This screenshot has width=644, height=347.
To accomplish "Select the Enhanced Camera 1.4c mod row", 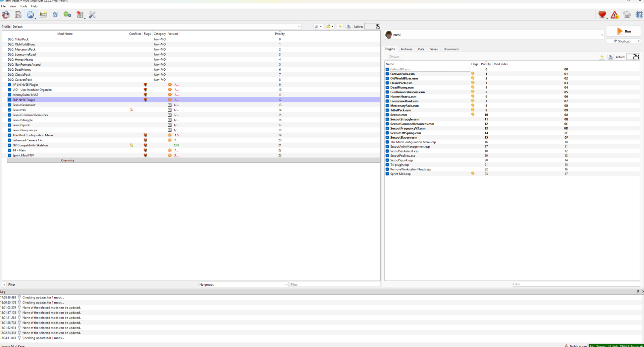I will point(191,140).
